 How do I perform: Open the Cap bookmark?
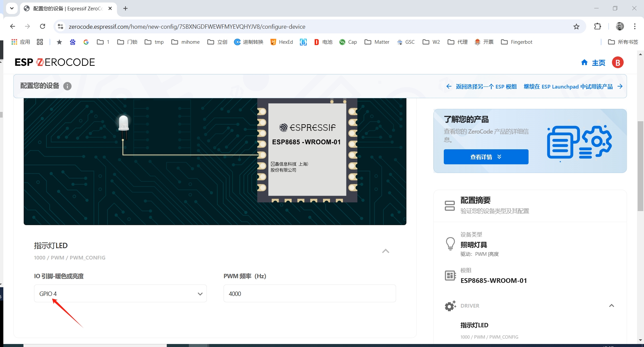coord(348,42)
